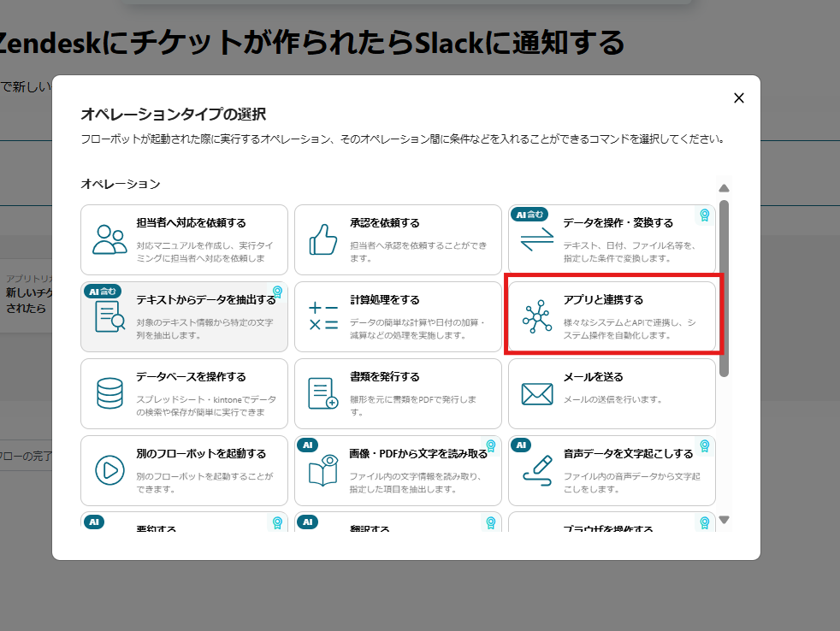Click description text 対応マニュアルを作成し、実行タイミング
840x631 pixels.
pos(204,251)
